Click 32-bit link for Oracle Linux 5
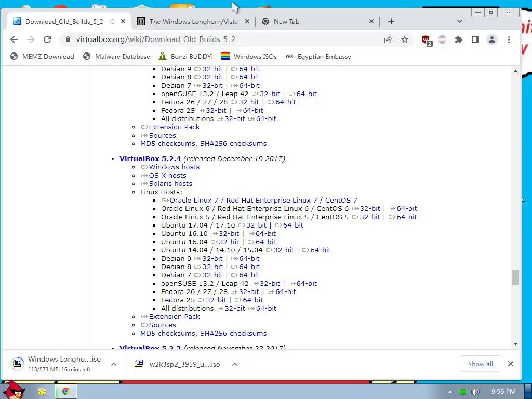Viewport: 532px width, 399px height. (370, 217)
